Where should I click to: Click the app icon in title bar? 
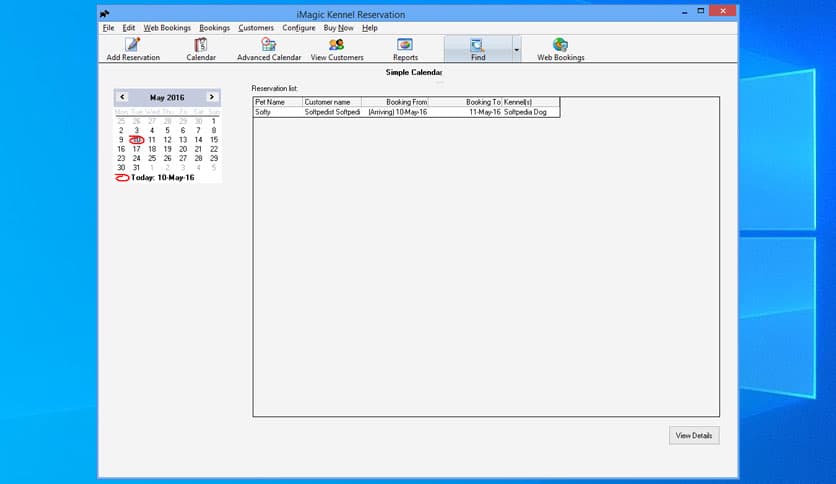[104, 14]
